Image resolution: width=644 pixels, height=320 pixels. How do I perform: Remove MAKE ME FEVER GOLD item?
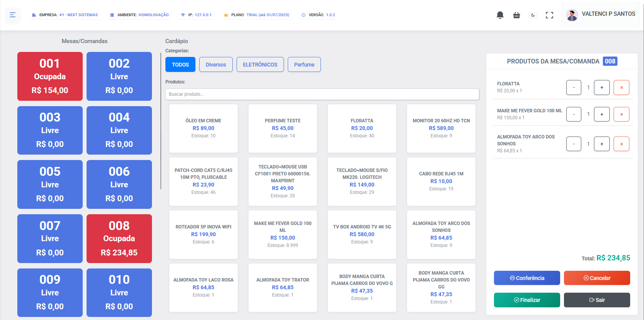(x=621, y=114)
